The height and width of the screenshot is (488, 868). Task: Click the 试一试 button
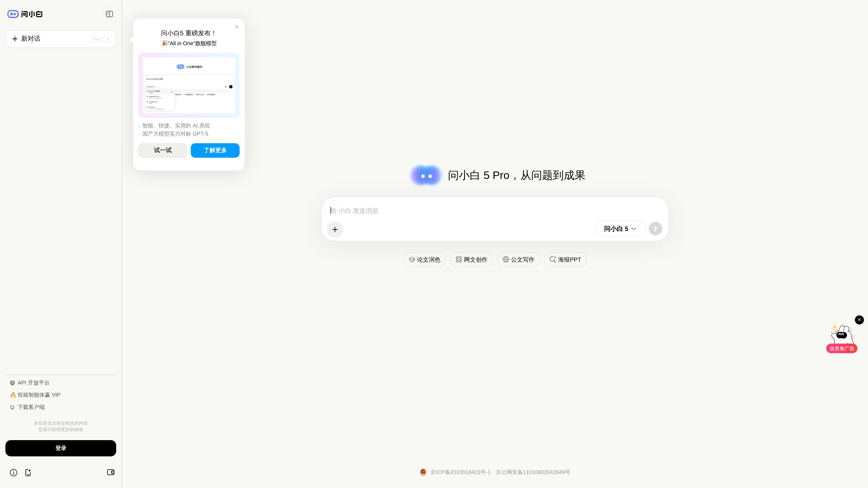tap(163, 150)
